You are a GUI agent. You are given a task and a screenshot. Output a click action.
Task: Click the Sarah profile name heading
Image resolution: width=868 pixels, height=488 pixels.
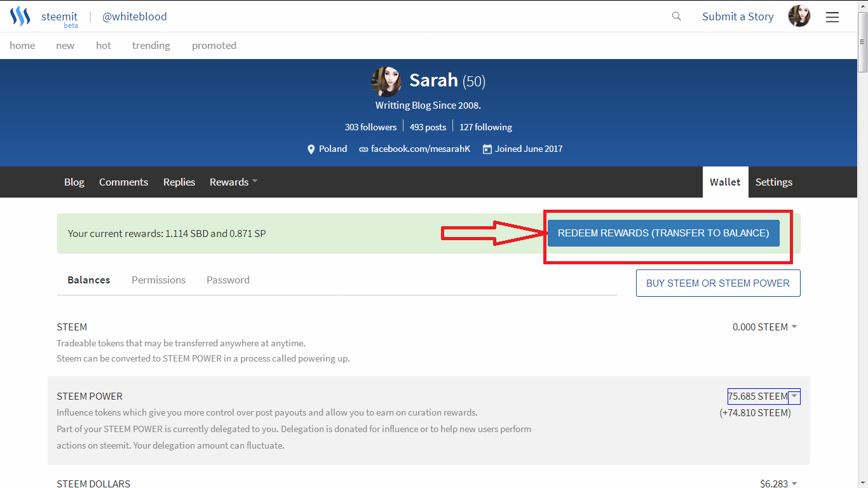tap(433, 80)
